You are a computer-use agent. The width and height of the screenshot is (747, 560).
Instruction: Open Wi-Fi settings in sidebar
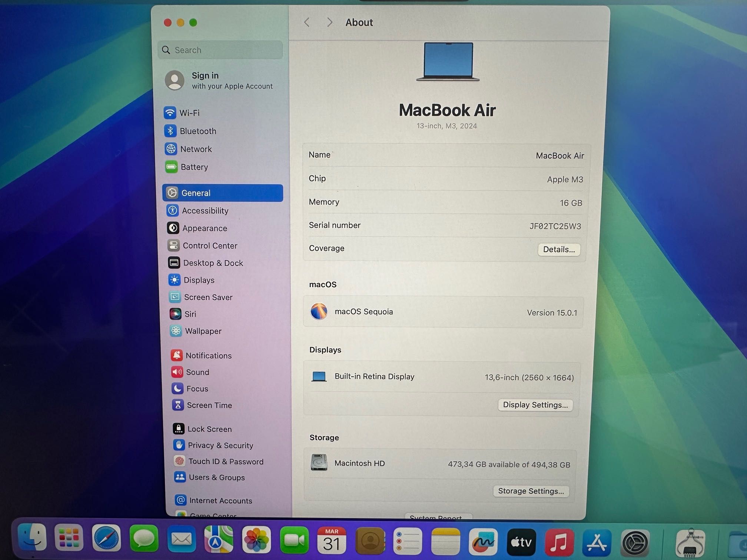[x=182, y=113]
